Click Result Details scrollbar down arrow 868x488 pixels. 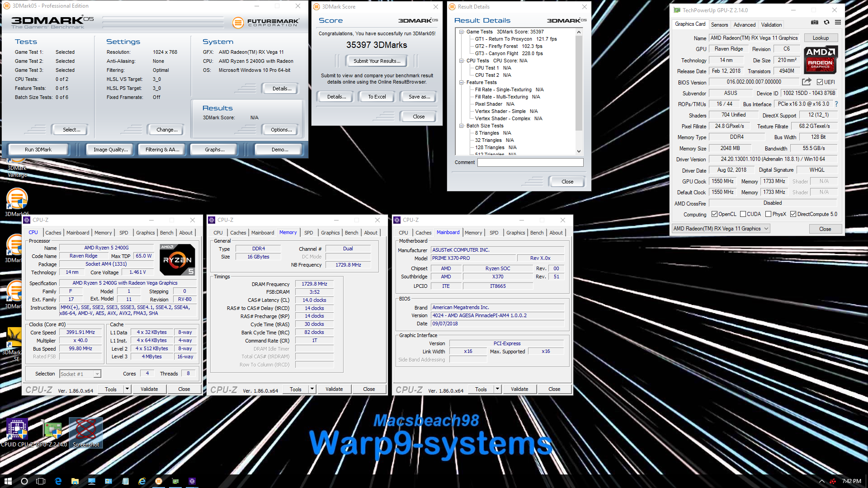coord(579,151)
